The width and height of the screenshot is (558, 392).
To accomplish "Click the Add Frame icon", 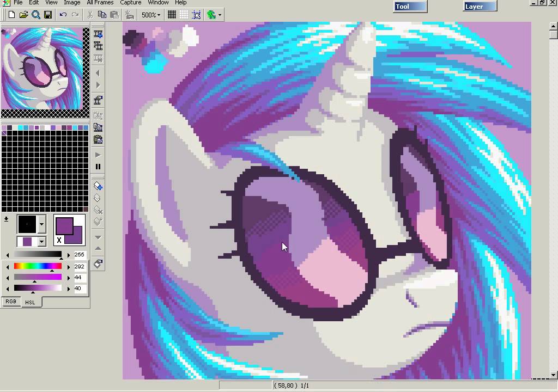I will click(x=98, y=34).
